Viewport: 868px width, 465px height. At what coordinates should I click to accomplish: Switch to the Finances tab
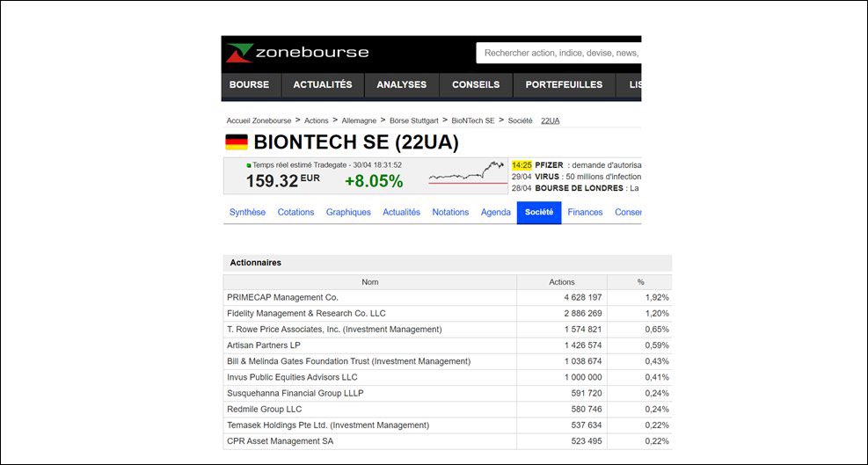click(585, 212)
